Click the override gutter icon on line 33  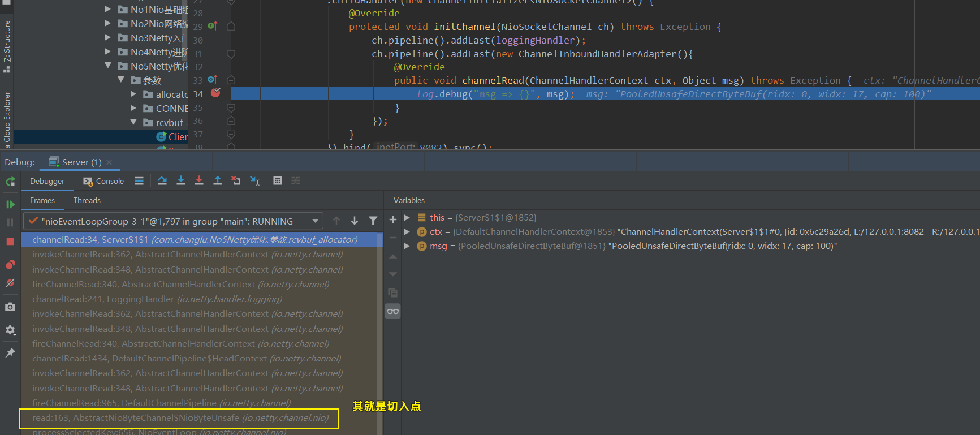point(213,80)
